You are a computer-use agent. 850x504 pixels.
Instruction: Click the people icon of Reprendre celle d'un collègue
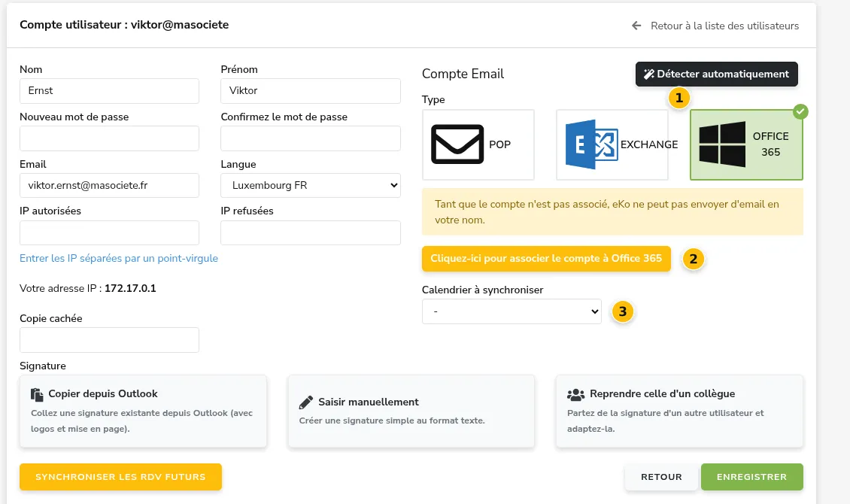(x=575, y=394)
